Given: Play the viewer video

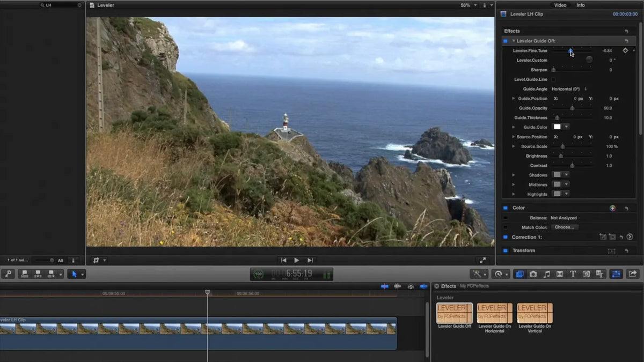Looking at the screenshot, I should [297, 260].
